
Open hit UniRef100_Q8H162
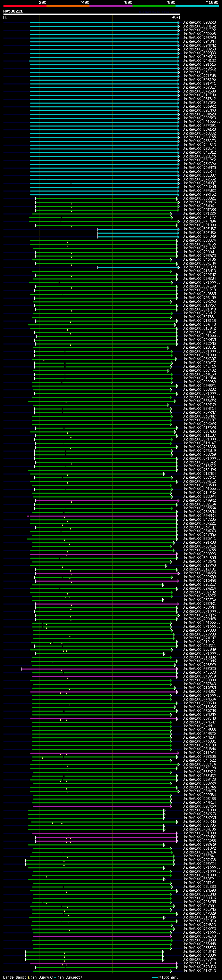199,26
